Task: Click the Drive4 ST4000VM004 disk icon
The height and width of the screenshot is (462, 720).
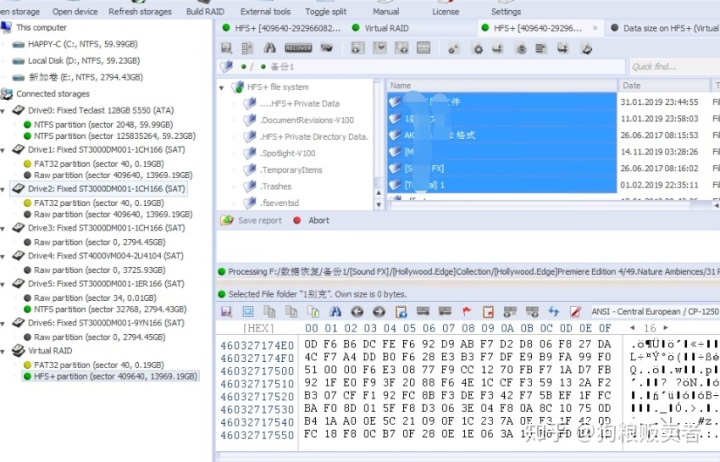Action: [18, 256]
